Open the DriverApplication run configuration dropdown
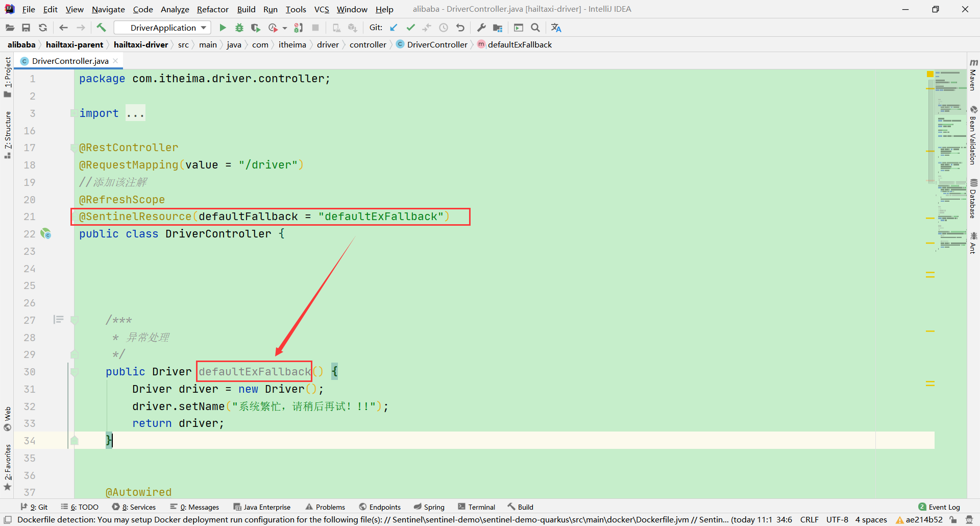Image resolution: width=980 pixels, height=526 pixels. [x=162, y=28]
